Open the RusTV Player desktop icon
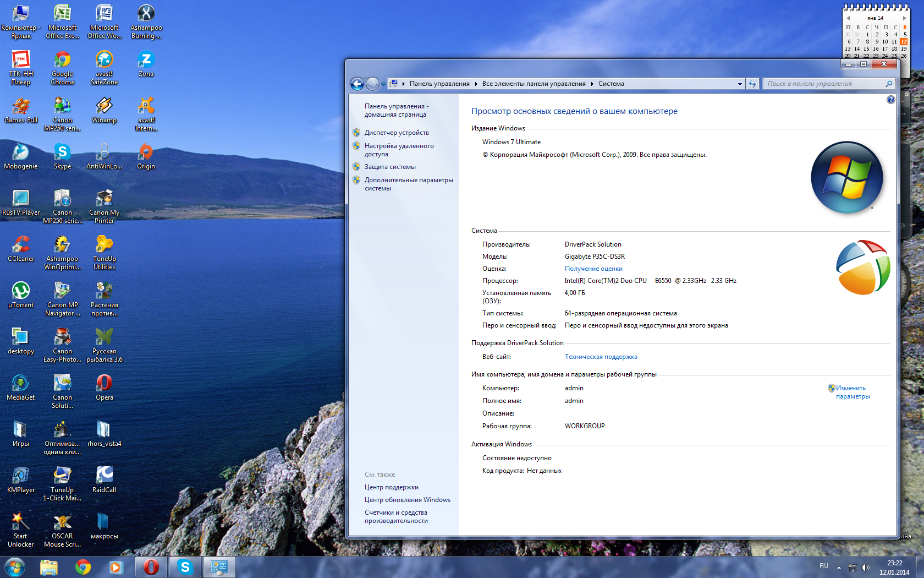Screen dimensions: 924x578 pos(20,203)
